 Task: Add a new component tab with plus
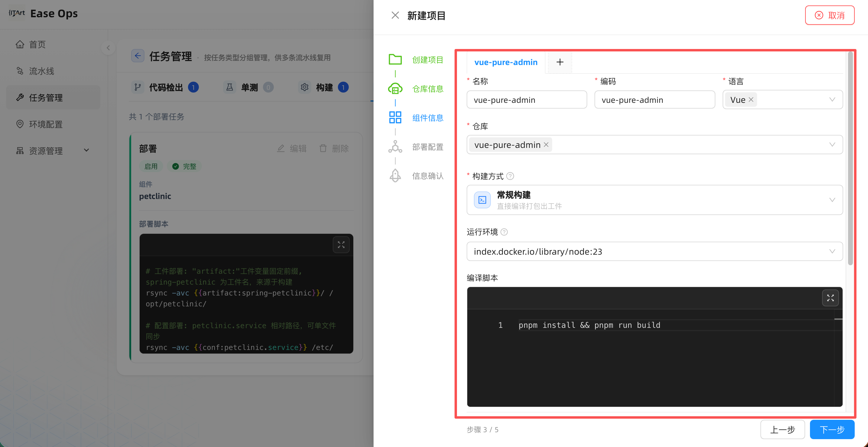pos(560,62)
